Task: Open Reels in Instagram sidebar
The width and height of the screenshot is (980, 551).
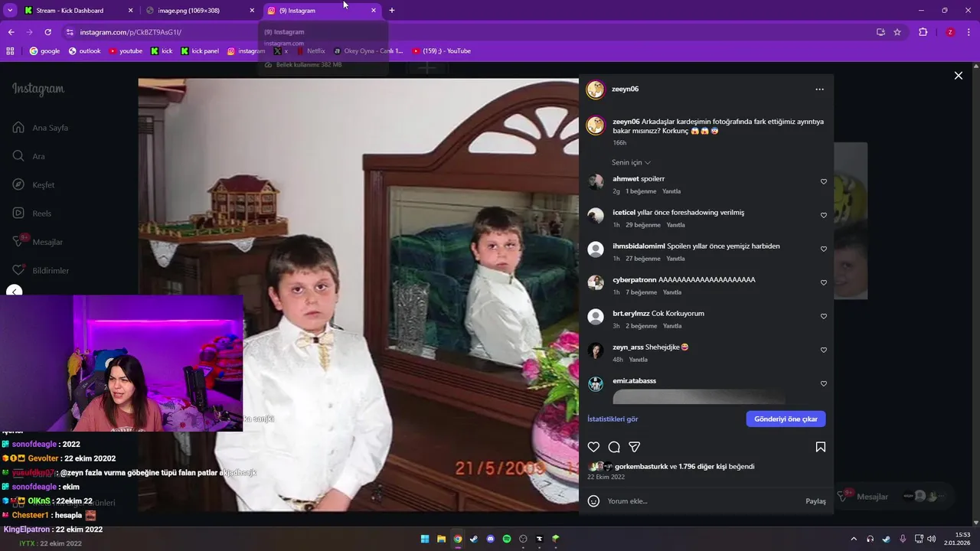Action: point(32,214)
